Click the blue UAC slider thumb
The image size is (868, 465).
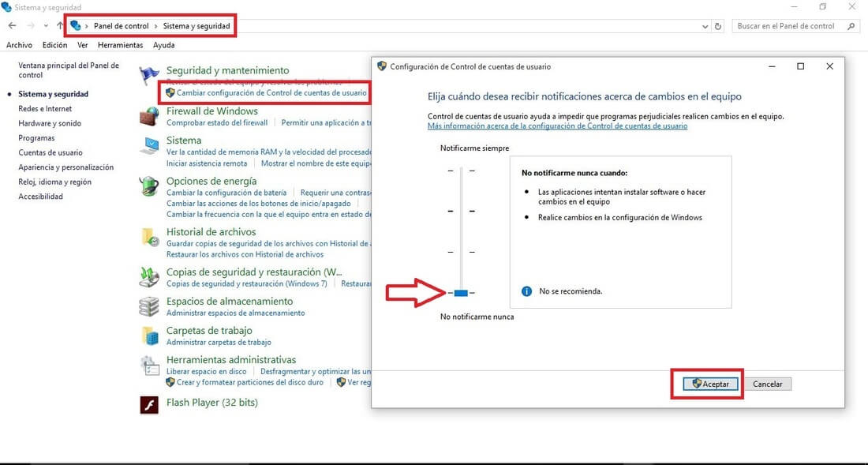(x=461, y=293)
